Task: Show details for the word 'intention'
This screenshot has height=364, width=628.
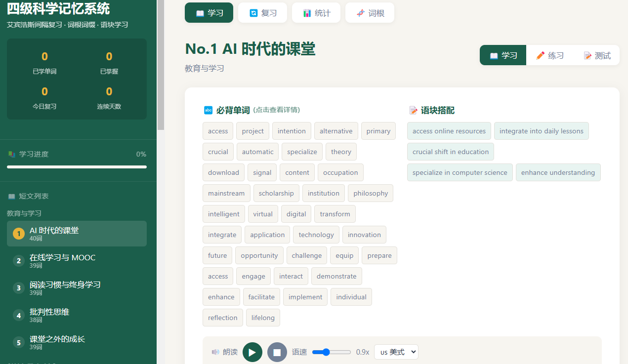Action: coord(292,131)
